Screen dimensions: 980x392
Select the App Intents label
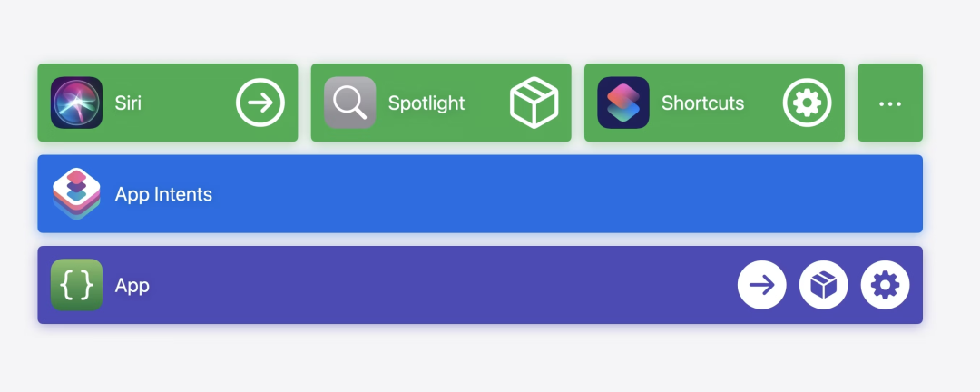pyautogui.click(x=163, y=194)
